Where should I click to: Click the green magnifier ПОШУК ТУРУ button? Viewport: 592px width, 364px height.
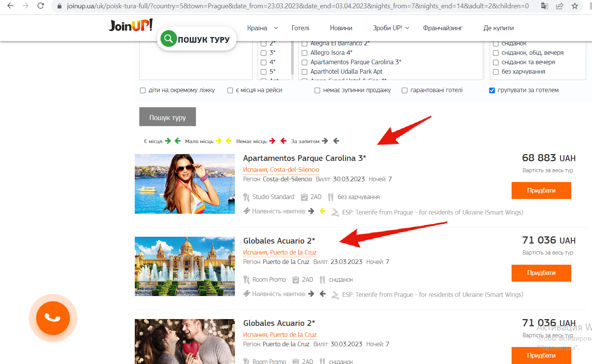coord(196,39)
